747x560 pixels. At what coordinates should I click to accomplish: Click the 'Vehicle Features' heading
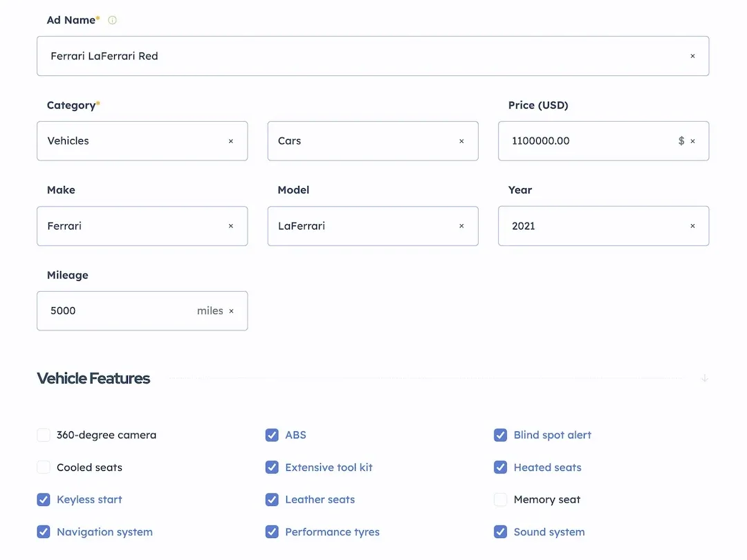pos(93,378)
